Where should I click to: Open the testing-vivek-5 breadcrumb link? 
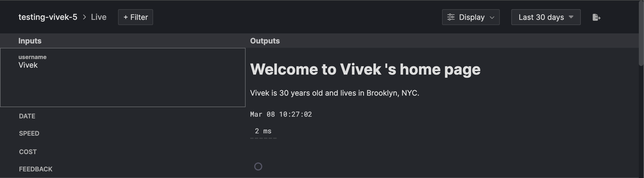coord(48,17)
